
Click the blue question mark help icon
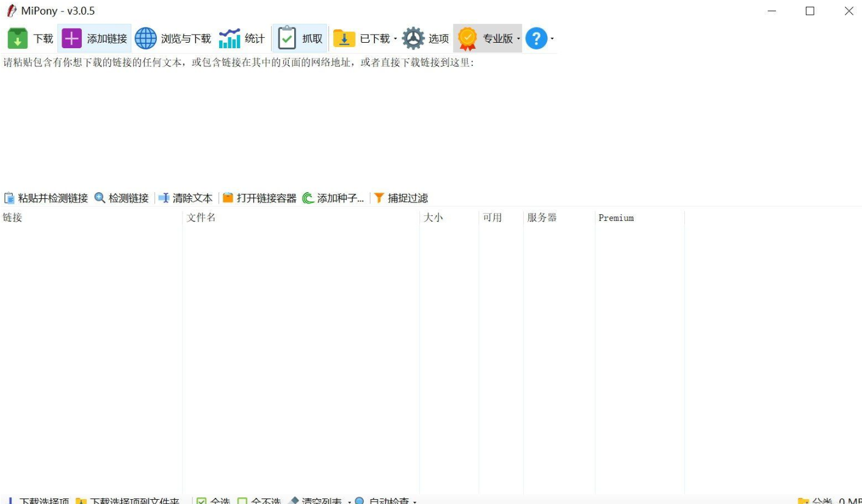536,38
